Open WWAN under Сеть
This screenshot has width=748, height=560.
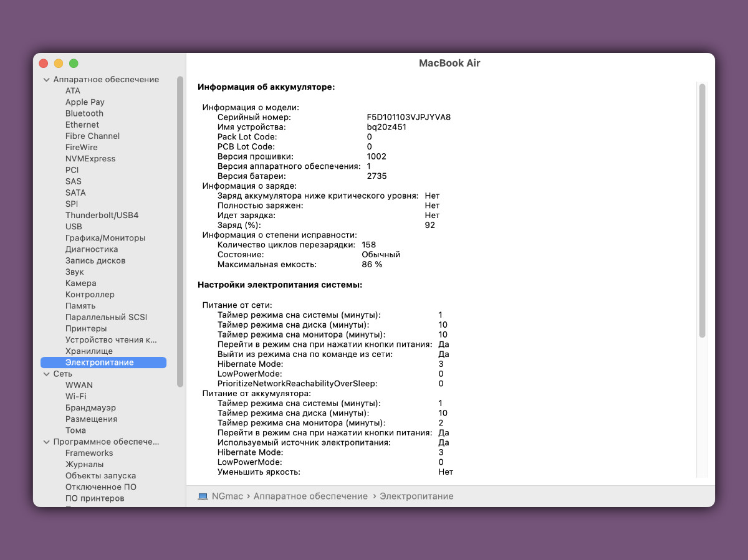pos(79,385)
